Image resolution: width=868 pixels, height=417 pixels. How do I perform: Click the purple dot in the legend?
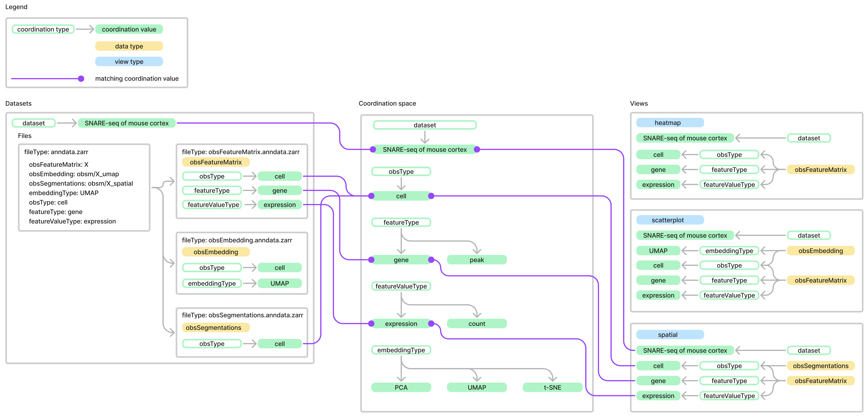pyautogui.click(x=81, y=79)
